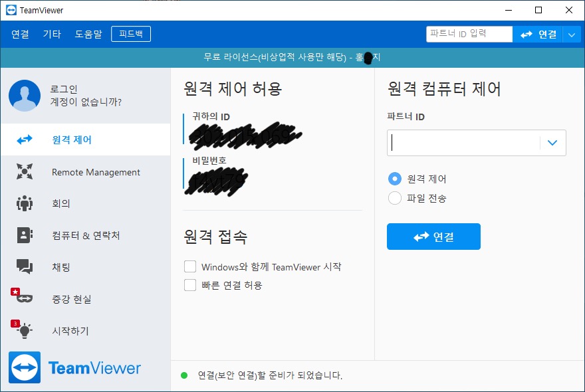Click the 연결(보안 연결)할 준비가 되었습니다 status text
The height and width of the screenshot is (392, 585).
click(270, 375)
